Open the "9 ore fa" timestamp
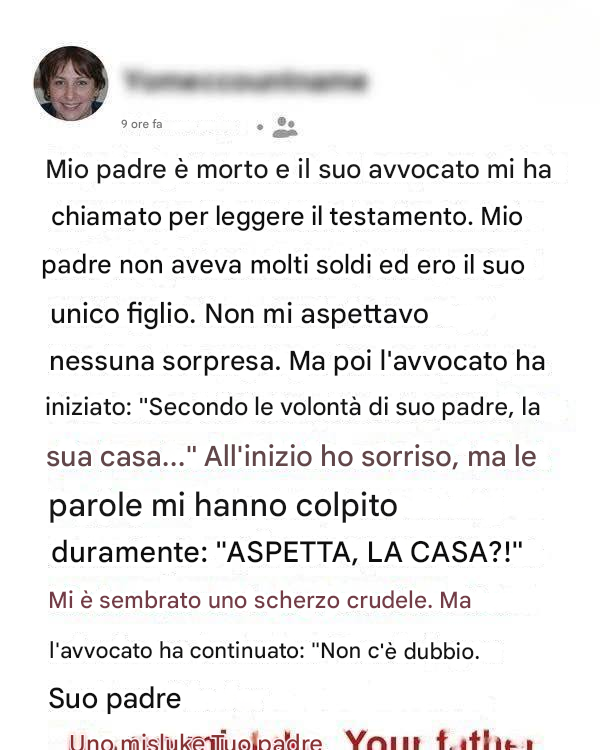 pyautogui.click(x=142, y=124)
